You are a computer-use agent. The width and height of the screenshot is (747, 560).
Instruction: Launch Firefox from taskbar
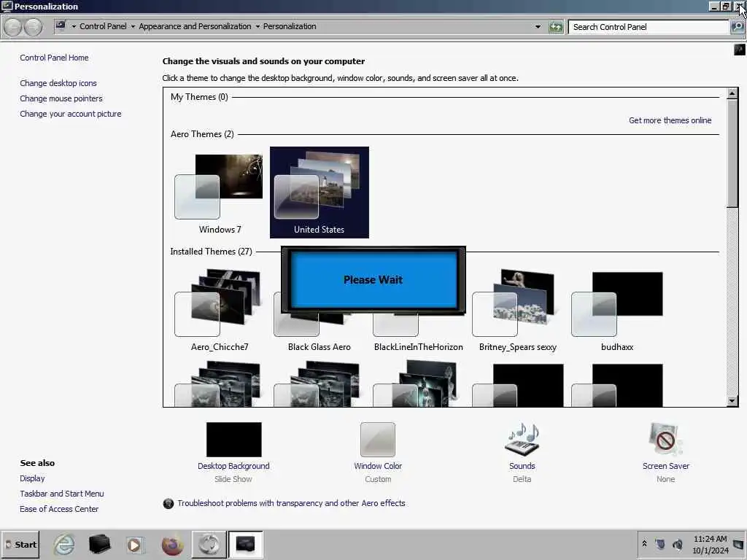tap(172, 544)
